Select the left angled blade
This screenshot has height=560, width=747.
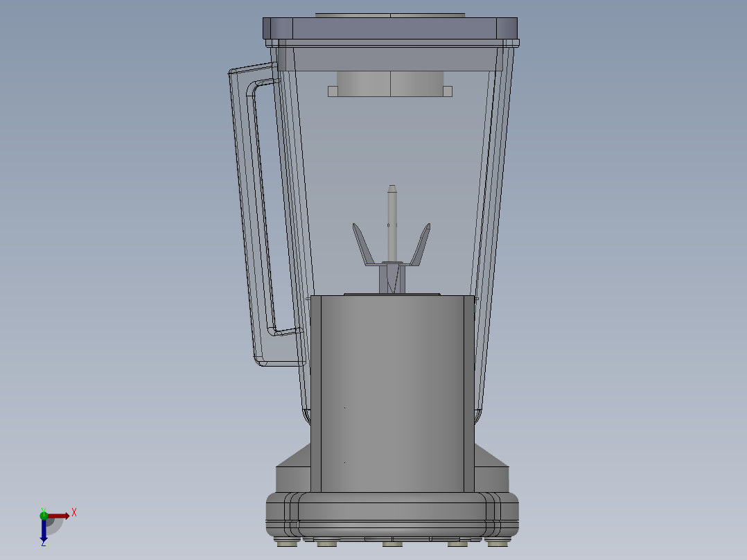click(x=364, y=244)
